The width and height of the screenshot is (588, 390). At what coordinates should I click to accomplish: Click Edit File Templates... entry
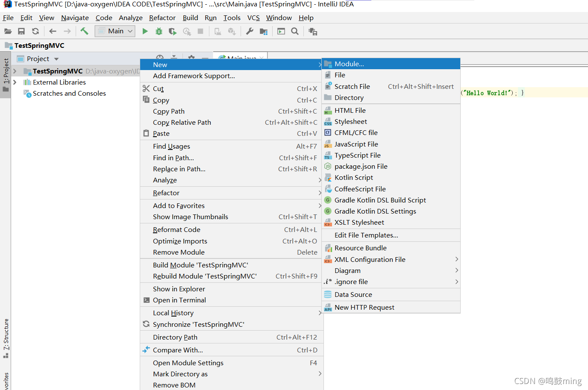[391, 235]
